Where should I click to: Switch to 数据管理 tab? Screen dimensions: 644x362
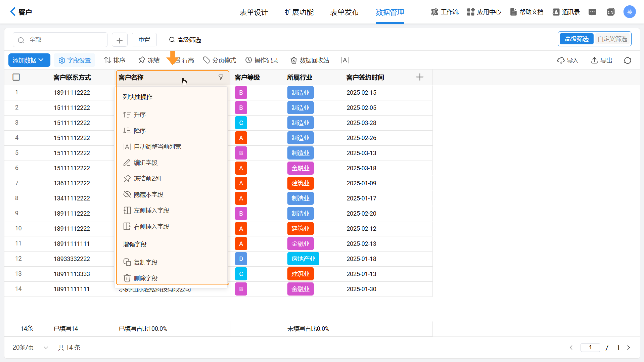coord(390,12)
